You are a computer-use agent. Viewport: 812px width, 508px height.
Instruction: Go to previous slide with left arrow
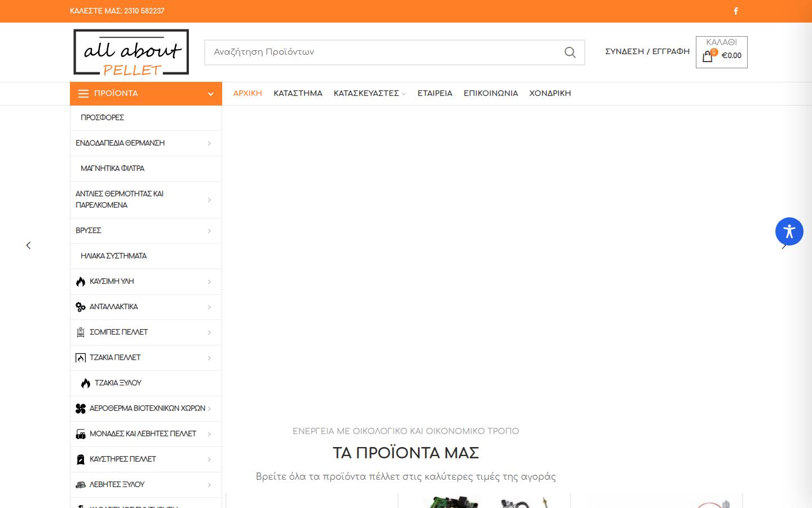click(x=28, y=245)
